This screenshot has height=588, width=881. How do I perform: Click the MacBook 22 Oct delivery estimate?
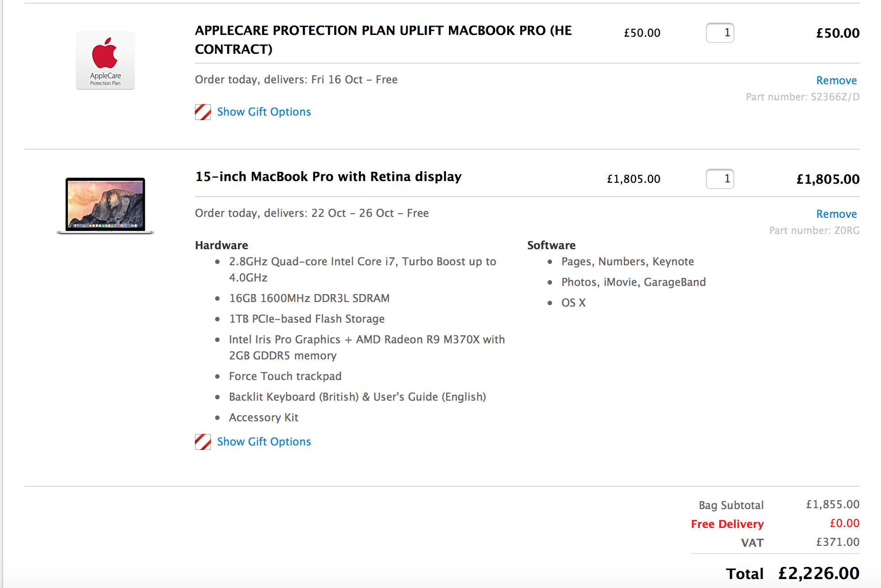pos(311,213)
